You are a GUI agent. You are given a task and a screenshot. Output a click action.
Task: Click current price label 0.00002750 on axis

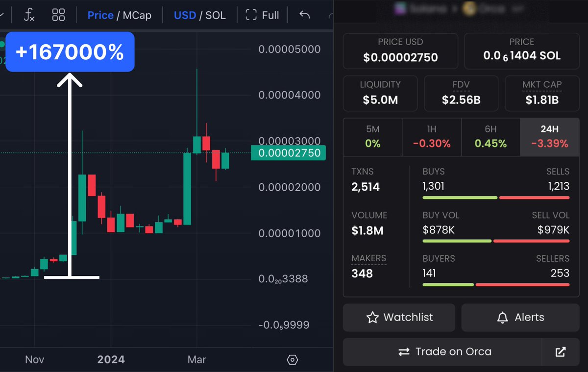pyautogui.click(x=289, y=153)
